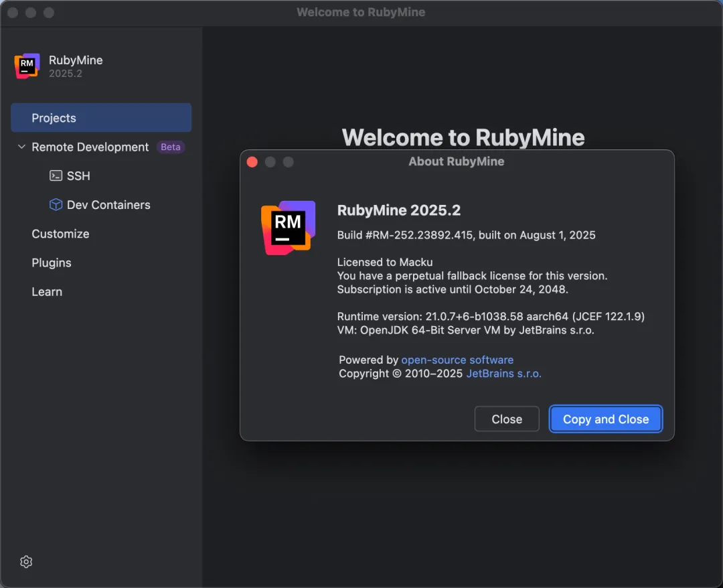
Task: Click the RubyMine logo in the sidebar header
Action: [27, 66]
